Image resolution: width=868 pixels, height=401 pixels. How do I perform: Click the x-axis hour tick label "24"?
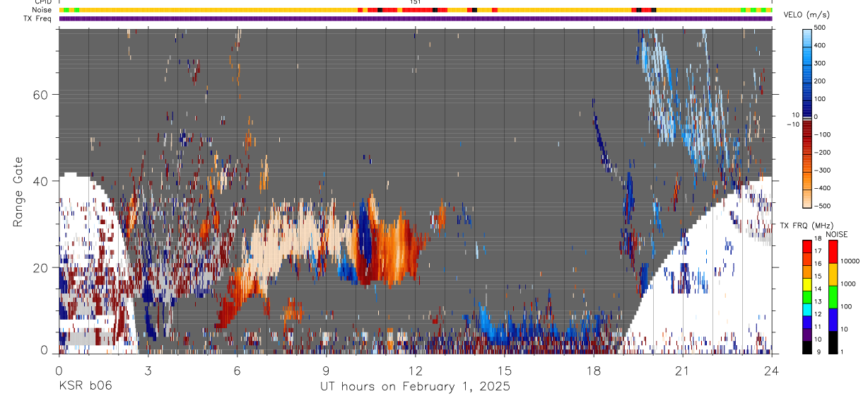coord(771,370)
